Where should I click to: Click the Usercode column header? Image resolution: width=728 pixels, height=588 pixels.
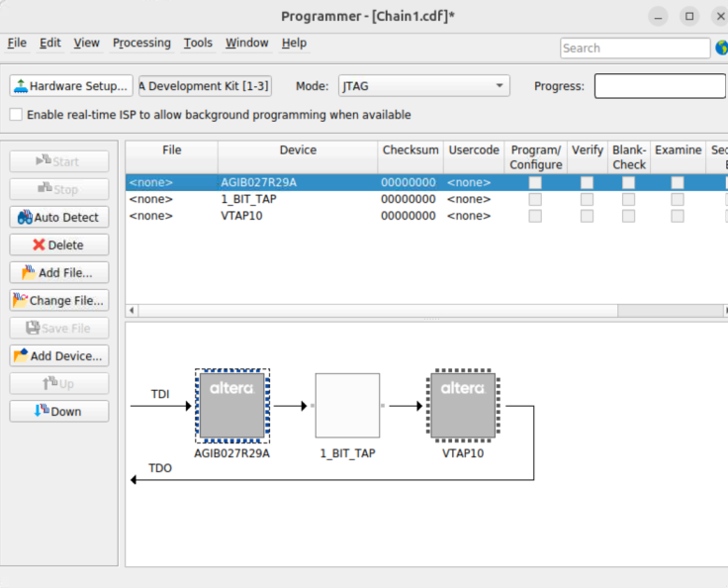pyautogui.click(x=474, y=157)
